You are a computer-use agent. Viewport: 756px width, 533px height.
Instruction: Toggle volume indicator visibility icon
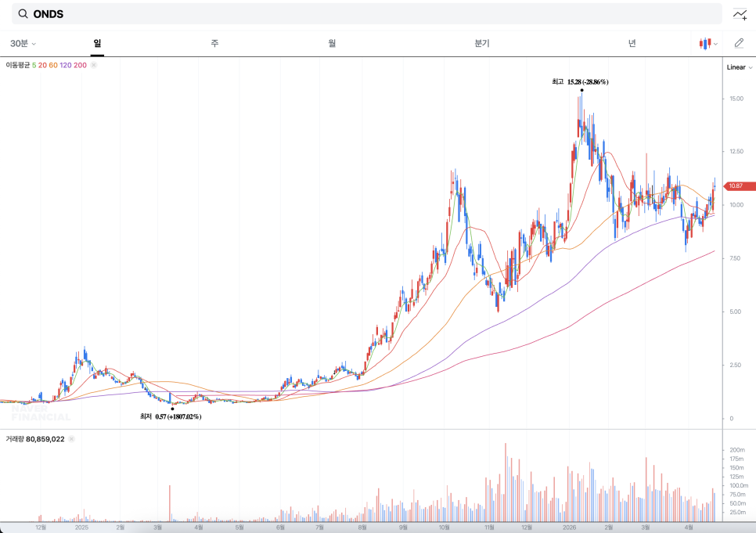[x=71, y=440]
